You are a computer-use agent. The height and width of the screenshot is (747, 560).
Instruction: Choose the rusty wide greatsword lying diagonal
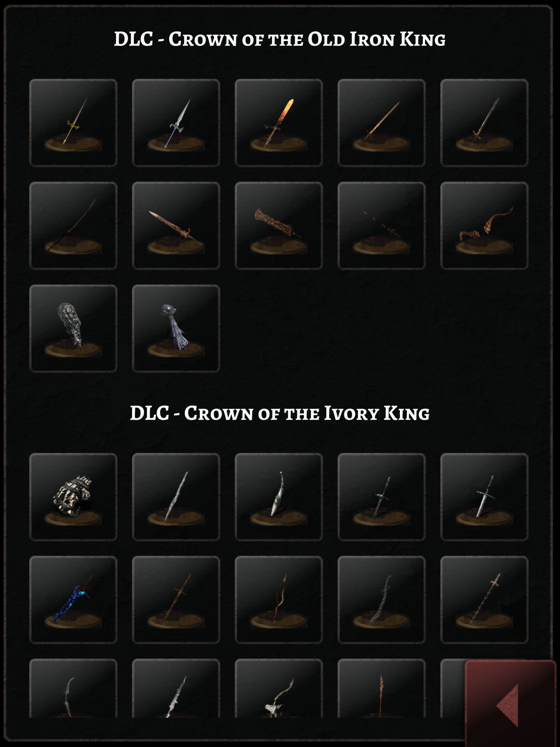[176, 226]
